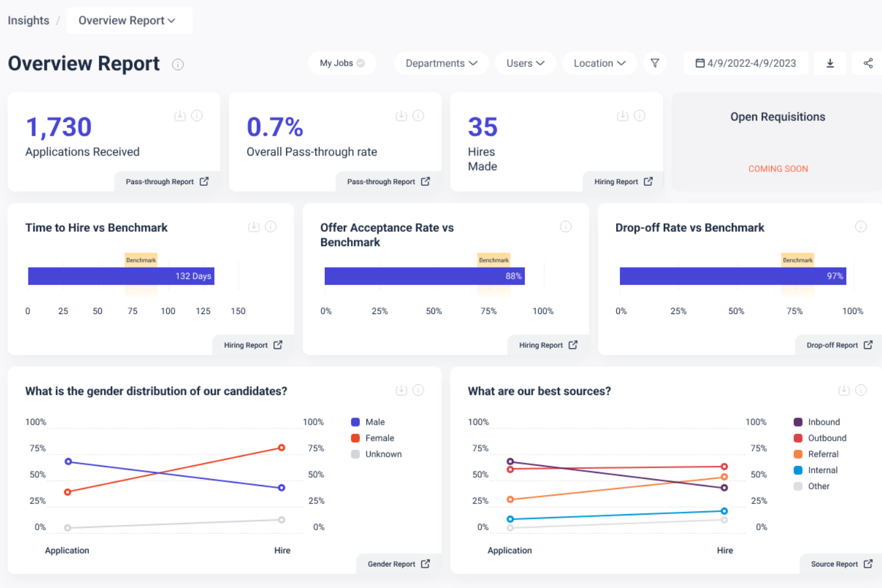Viewport: 882px width, 588px height.
Task: Open the Location dropdown
Action: pos(599,63)
